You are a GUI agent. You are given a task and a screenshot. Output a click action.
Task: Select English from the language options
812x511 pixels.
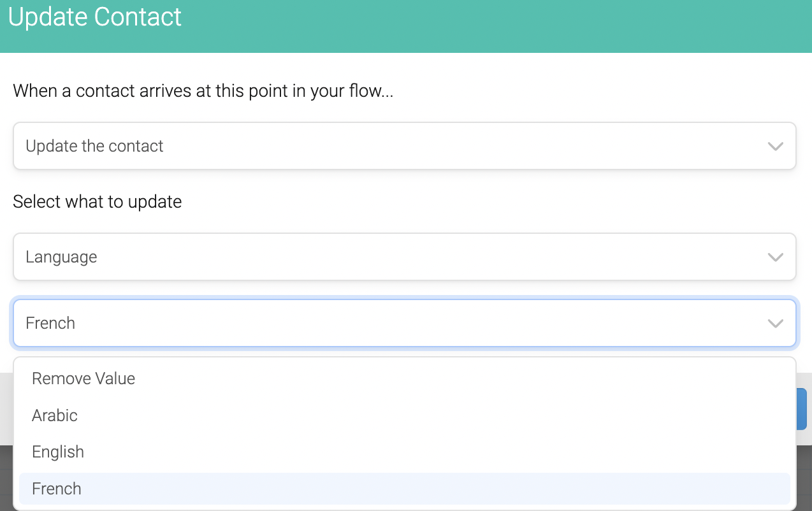(57, 452)
